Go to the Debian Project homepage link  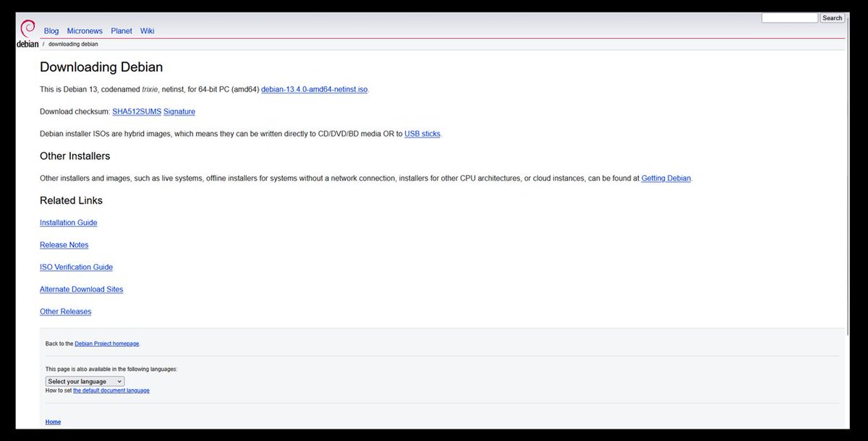tap(107, 344)
